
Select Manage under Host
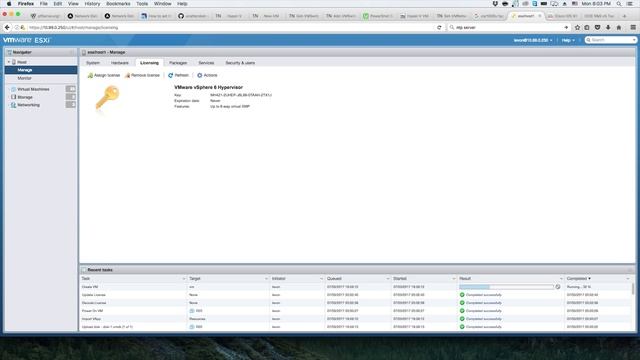pyautogui.click(x=41, y=70)
